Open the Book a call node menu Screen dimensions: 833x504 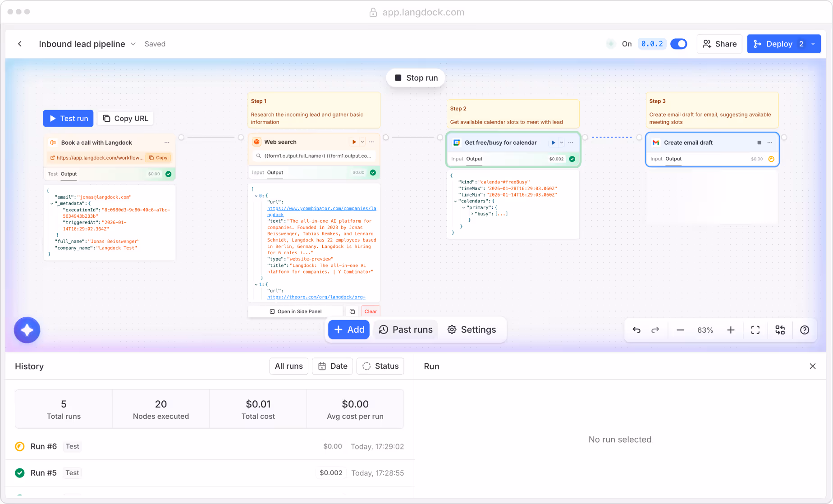coord(167,142)
